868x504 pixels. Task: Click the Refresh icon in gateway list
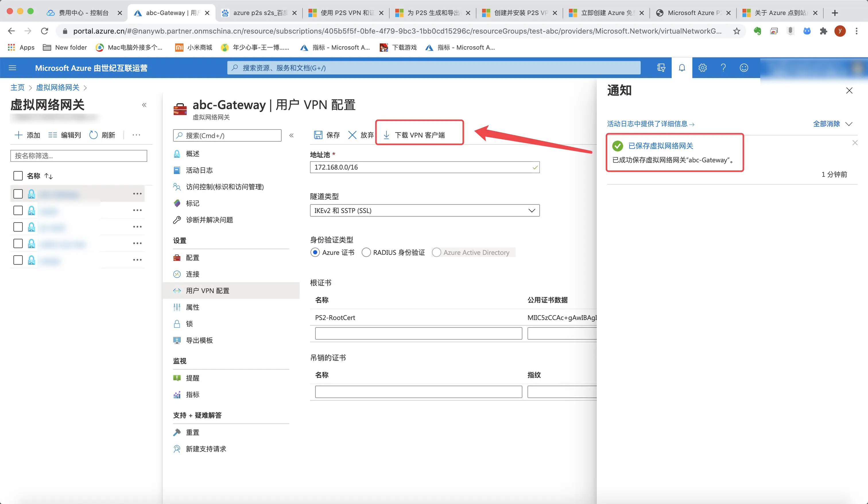[x=93, y=135]
